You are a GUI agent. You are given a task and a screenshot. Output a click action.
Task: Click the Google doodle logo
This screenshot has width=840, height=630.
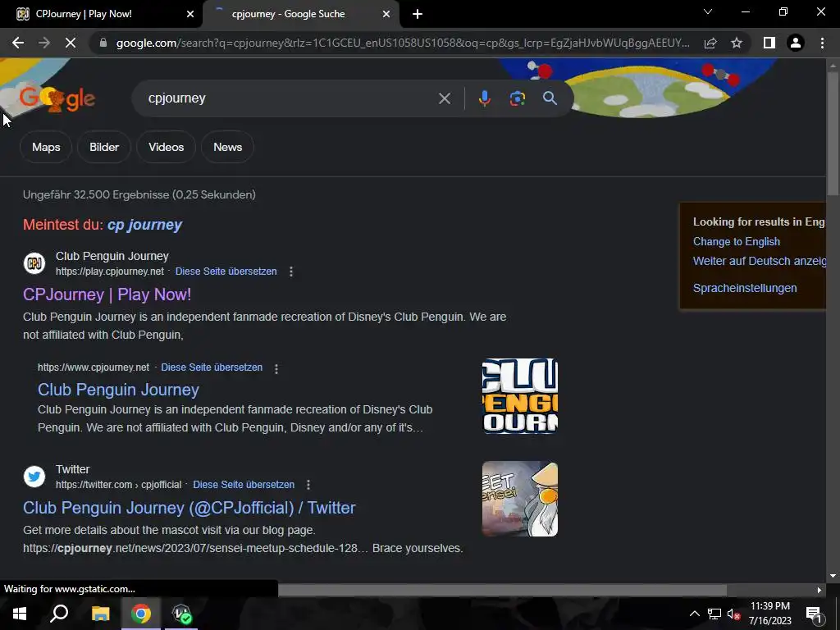pyautogui.click(x=57, y=98)
